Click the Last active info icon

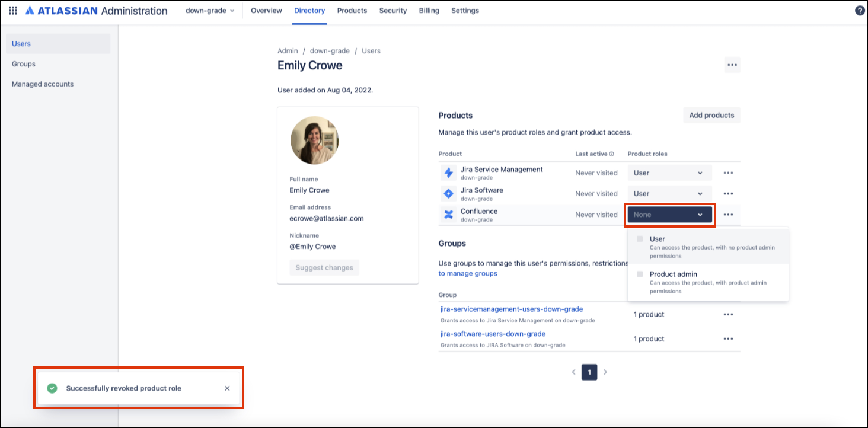pos(612,154)
